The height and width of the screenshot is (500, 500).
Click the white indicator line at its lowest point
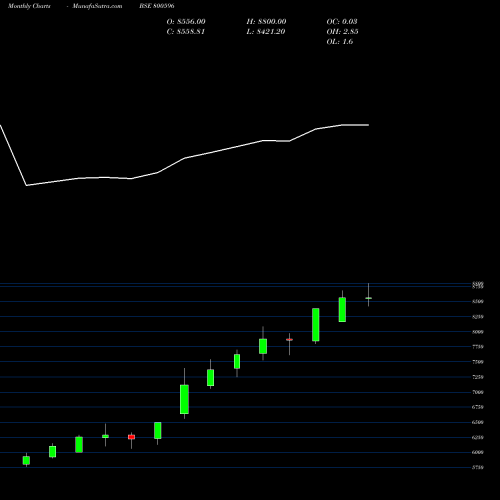point(26,185)
